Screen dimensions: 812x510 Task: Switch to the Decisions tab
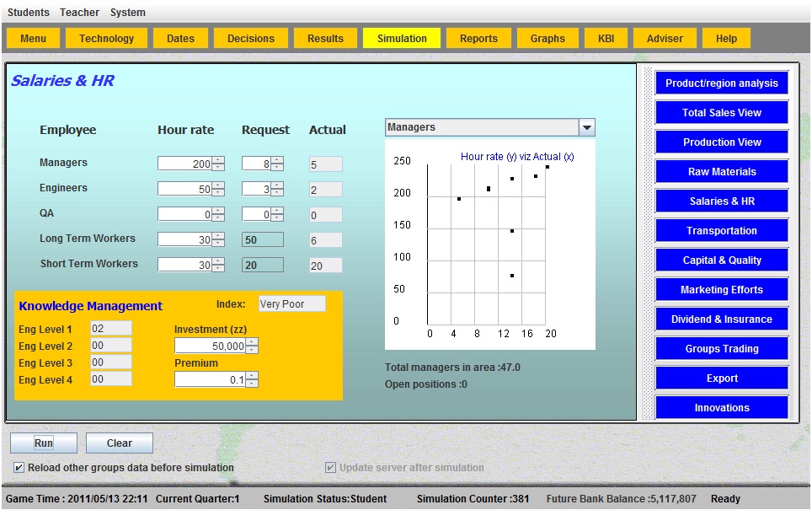[x=251, y=39]
